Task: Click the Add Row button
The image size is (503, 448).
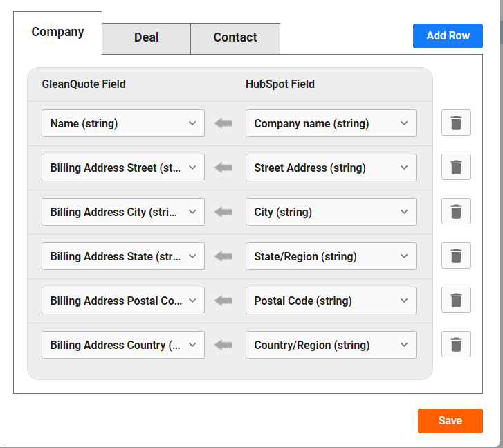Action: (x=448, y=35)
